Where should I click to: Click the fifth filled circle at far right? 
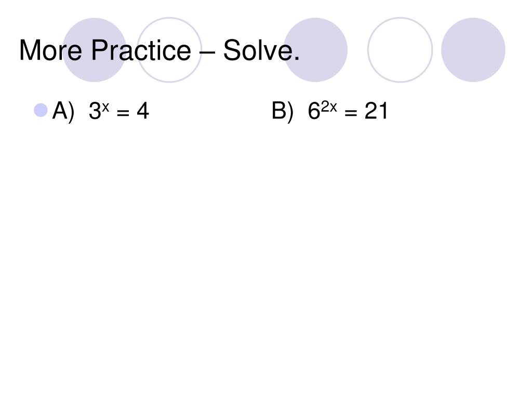[x=473, y=50]
